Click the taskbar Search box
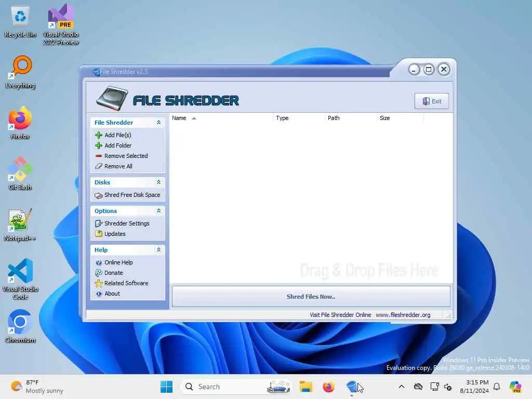 (x=236, y=387)
